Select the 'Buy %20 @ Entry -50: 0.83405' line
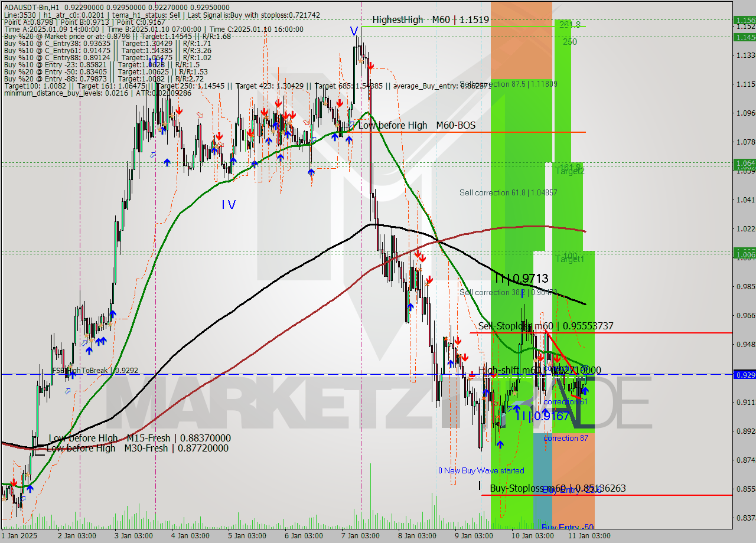756x543 pixels. 105,71
